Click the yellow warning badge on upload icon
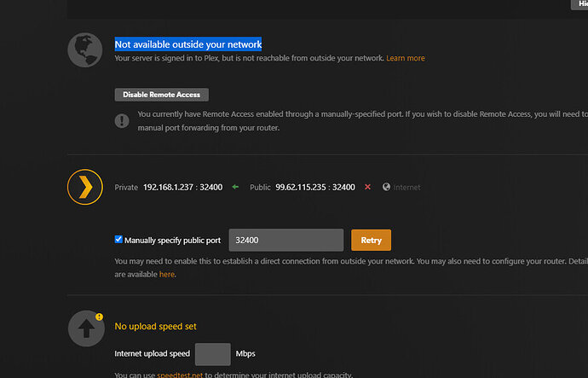 pyautogui.click(x=99, y=317)
